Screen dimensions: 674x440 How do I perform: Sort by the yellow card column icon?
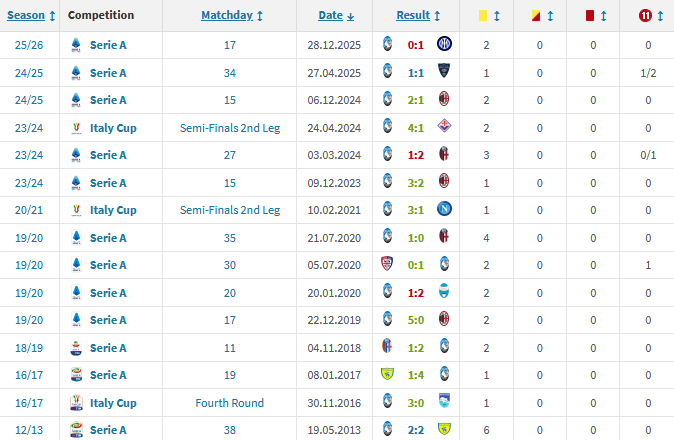coord(481,16)
